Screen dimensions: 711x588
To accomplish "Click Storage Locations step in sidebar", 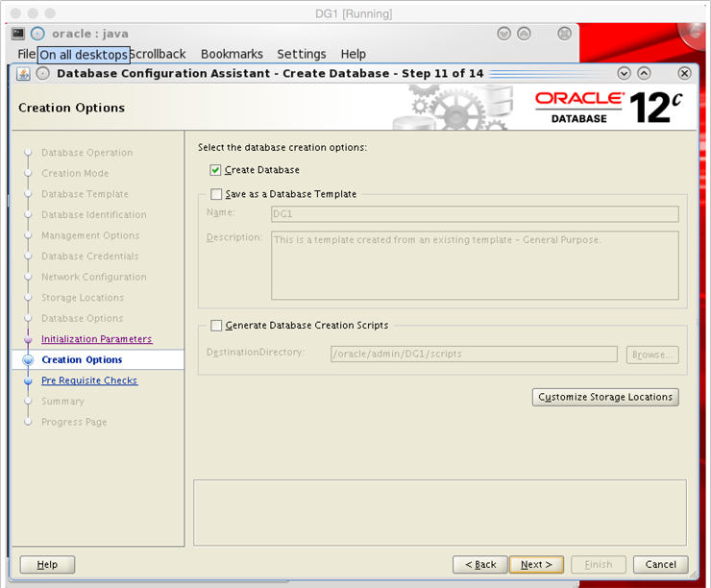I will click(x=83, y=298).
